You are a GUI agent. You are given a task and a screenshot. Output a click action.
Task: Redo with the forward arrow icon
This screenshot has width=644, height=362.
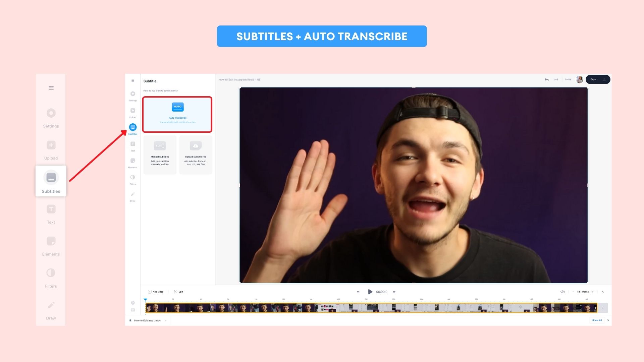point(556,79)
